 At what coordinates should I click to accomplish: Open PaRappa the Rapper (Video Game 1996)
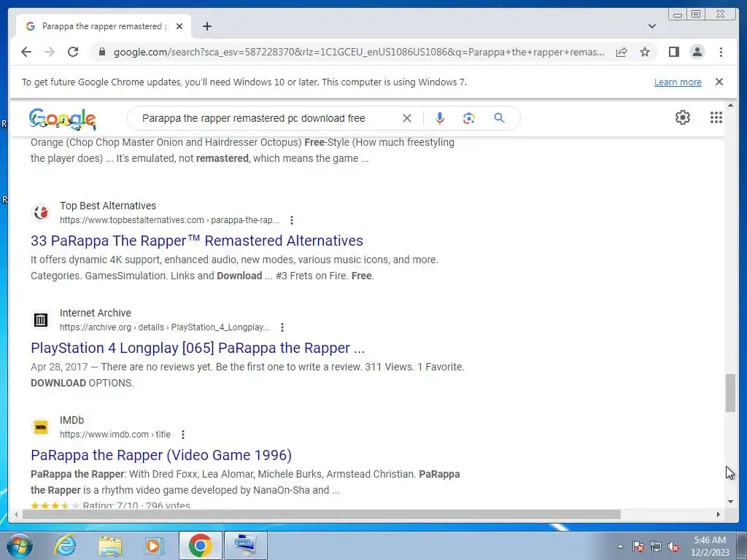click(x=161, y=455)
